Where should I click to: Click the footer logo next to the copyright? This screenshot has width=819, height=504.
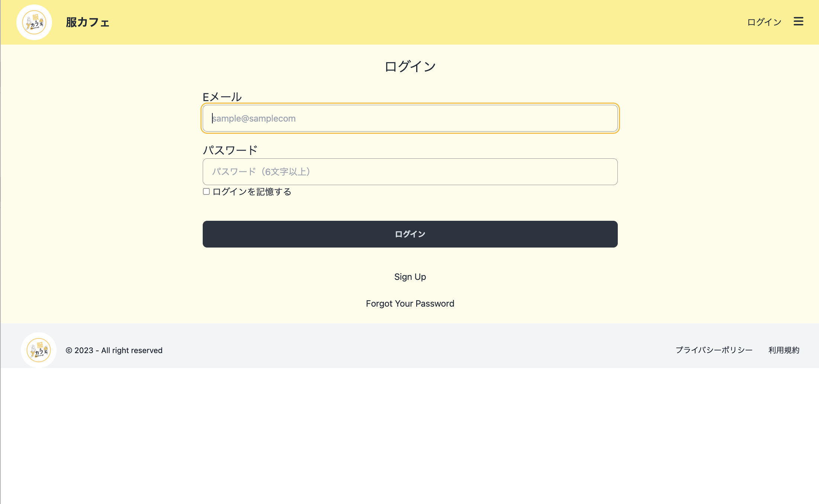(x=39, y=350)
